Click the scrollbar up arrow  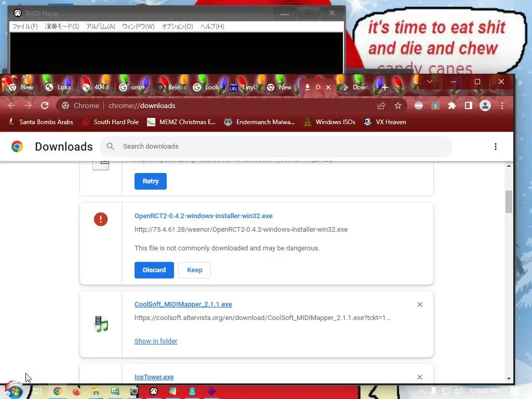click(509, 166)
